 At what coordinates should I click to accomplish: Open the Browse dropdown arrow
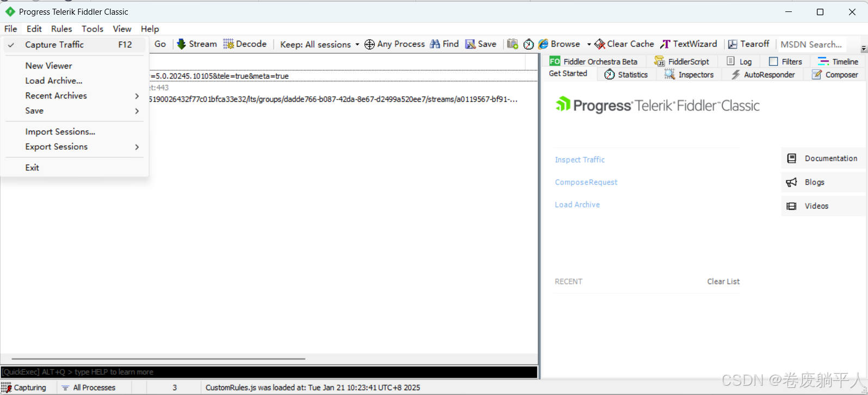click(x=589, y=45)
